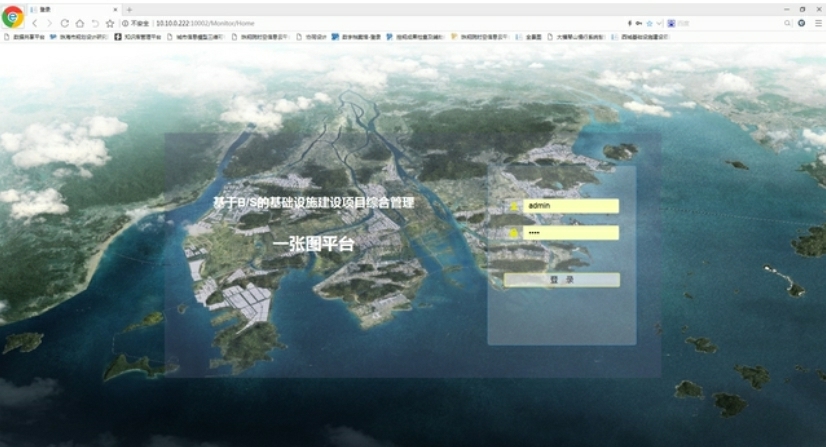This screenshot has height=447, width=826.
Task: Reload the page with refresh icon
Action: coord(64,22)
